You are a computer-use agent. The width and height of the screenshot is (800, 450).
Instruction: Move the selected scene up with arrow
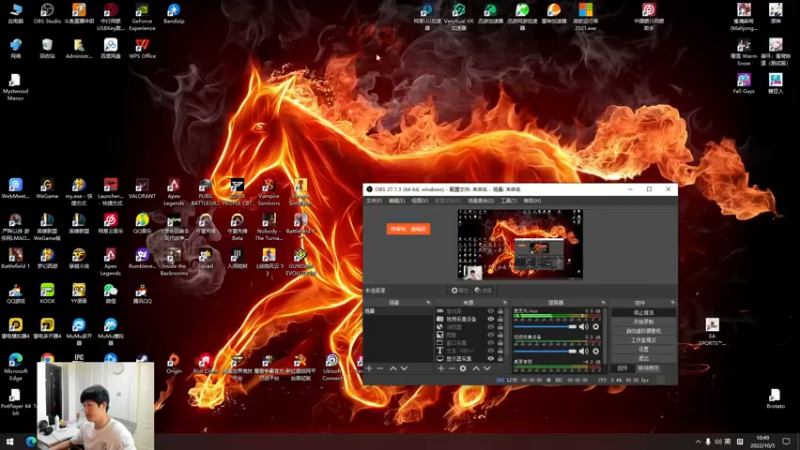(x=393, y=368)
